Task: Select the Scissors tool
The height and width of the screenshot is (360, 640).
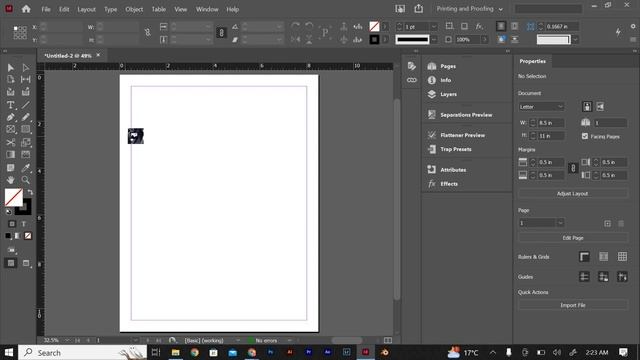Action: [x=11, y=142]
